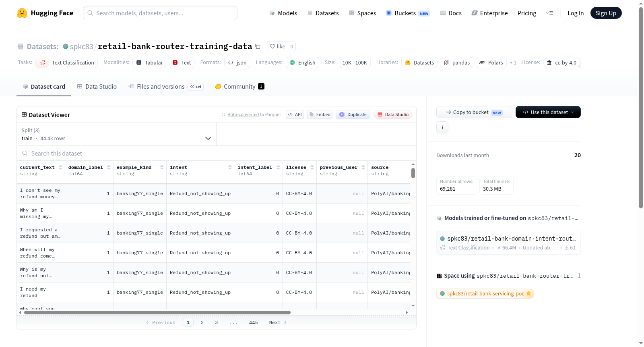This screenshot has height=347, width=644.
Task: Filter by the Text modality tag
Action: [x=182, y=62]
